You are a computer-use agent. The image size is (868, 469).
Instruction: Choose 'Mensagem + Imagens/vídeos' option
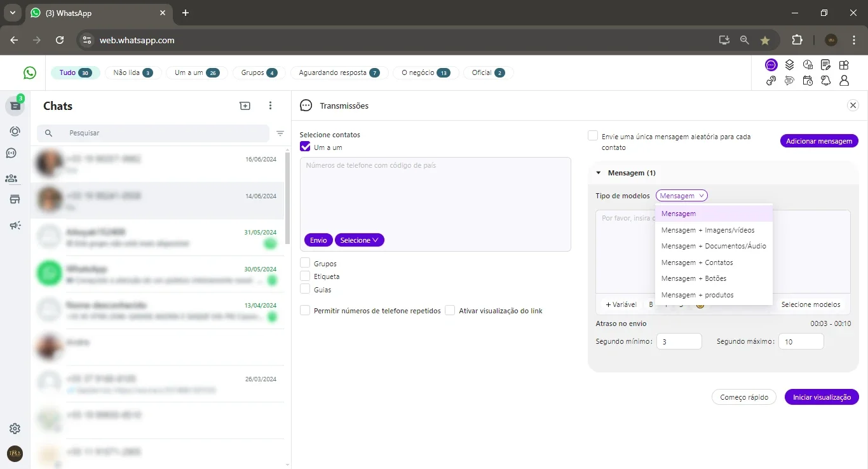click(x=714, y=230)
